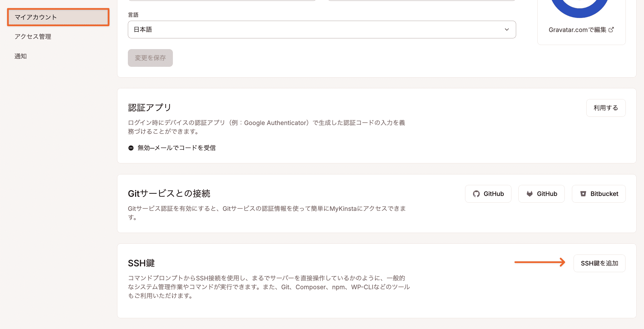Connect your Bitbucket account

click(599, 193)
